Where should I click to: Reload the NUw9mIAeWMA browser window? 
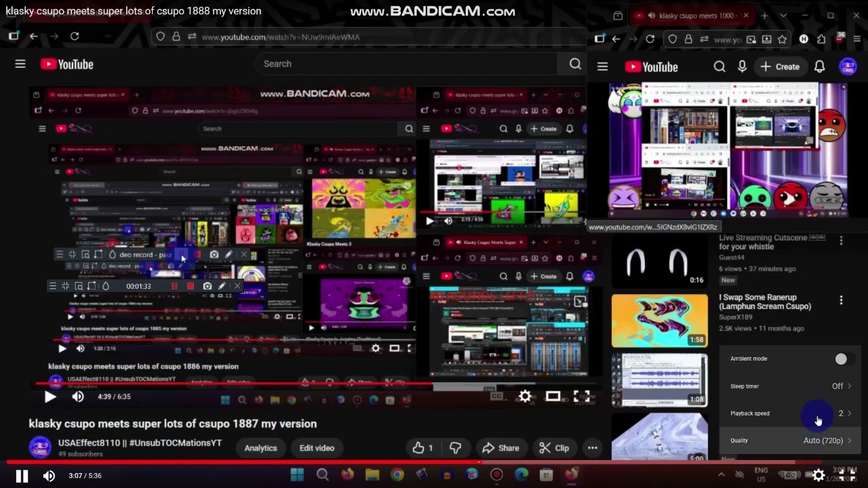(75, 37)
